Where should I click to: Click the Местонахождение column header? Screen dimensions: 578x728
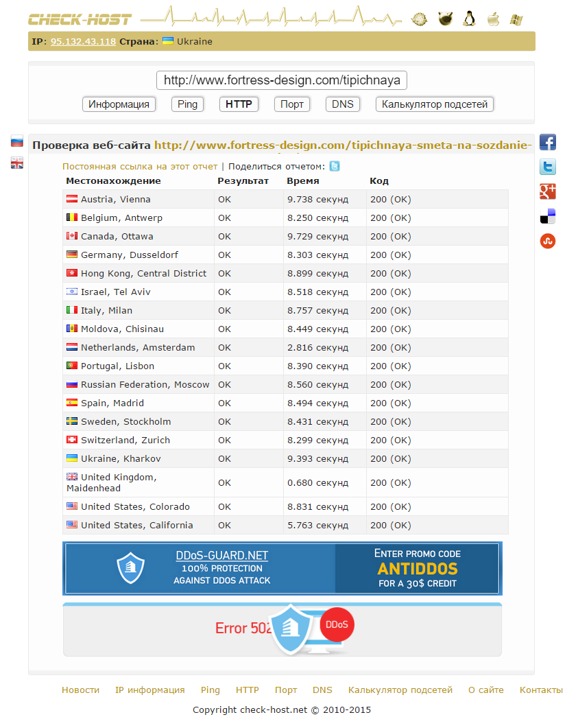coord(113,180)
